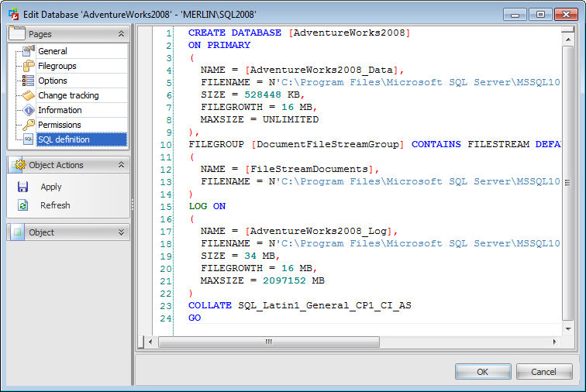Maximize the Edit Database window
Image resolution: width=586 pixels, height=392 pixels.
[x=540, y=14]
